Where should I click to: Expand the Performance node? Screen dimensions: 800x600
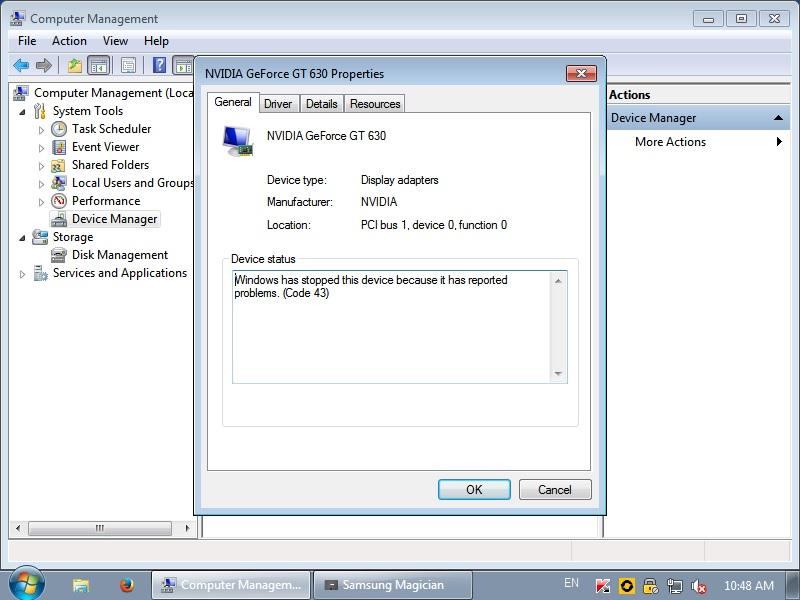(x=41, y=202)
